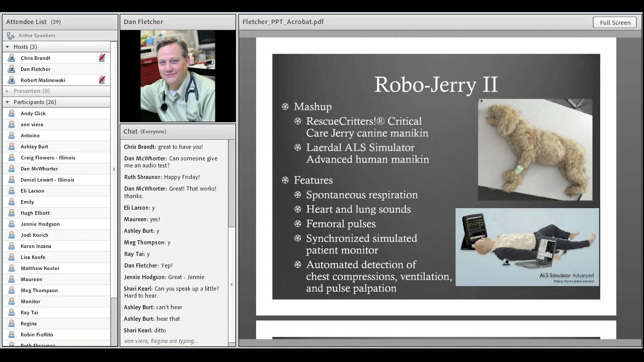Click the participant icon for Hugh Elliott
Viewport: 644px width, 362px height.
pos(11,213)
